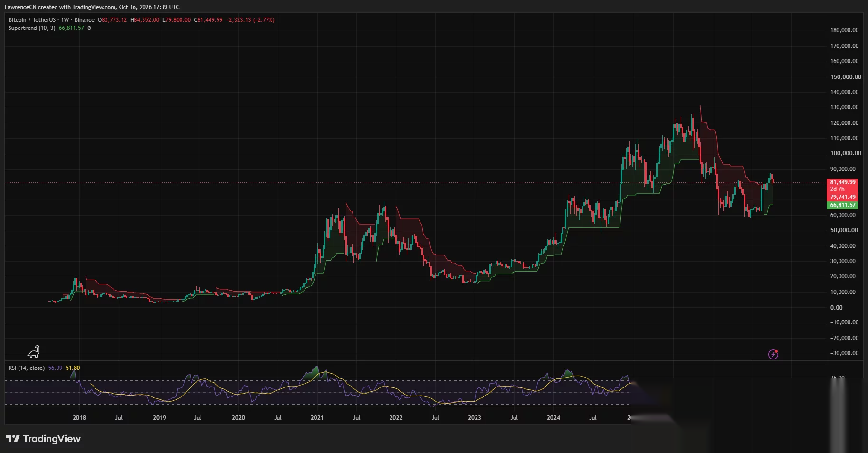The width and height of the screenshot is (868, 453).
Task: Click the H84,352.00 high value
Action: 145,20
